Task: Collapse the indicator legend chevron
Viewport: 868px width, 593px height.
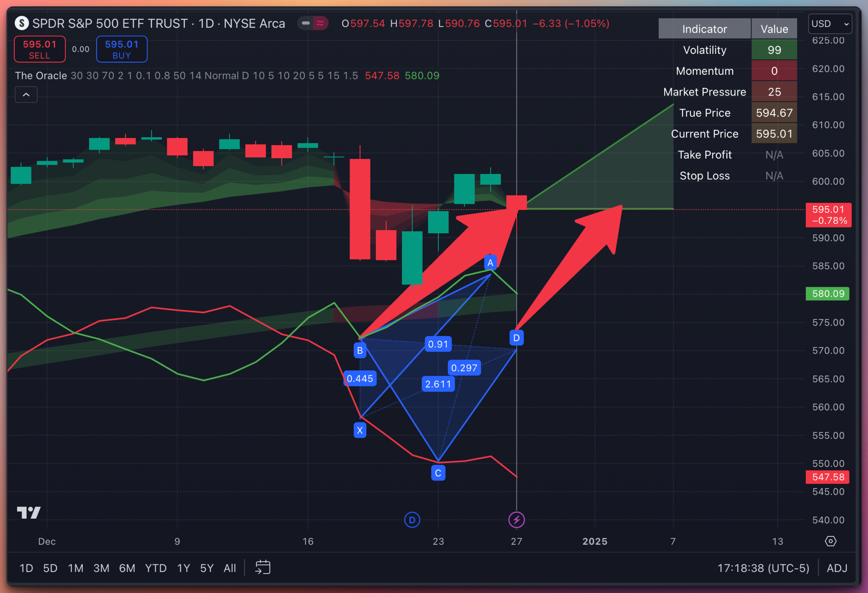Action: (26, 95)
